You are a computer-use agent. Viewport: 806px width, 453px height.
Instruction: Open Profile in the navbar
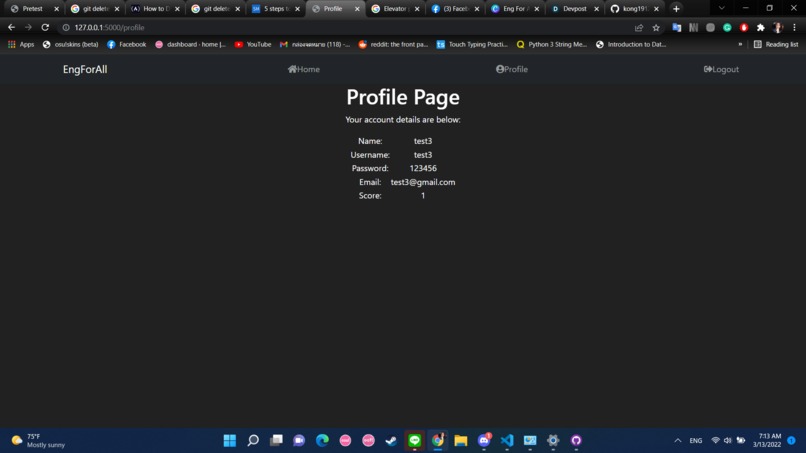pos(512,69)
